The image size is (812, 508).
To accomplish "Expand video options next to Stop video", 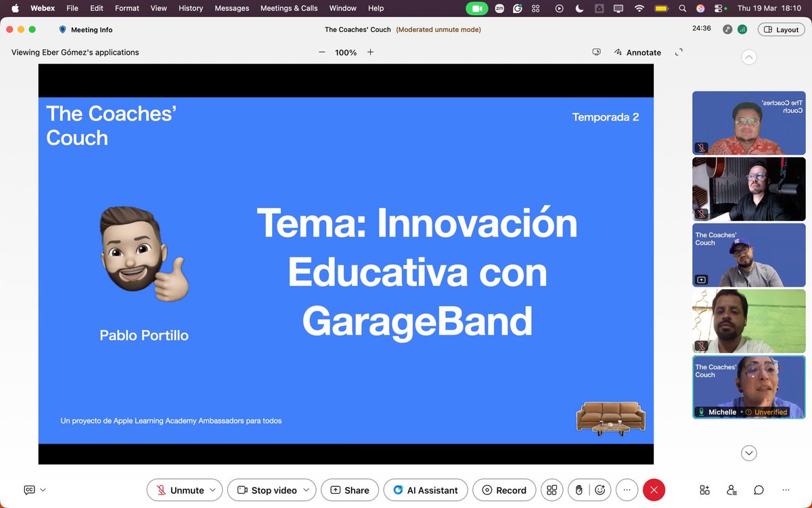I will tap(307, 490).
